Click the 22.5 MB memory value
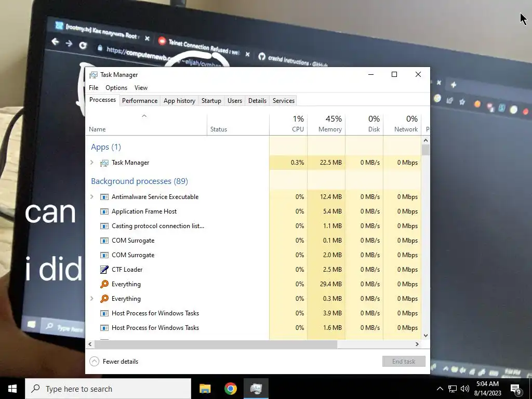 [330, 163]
